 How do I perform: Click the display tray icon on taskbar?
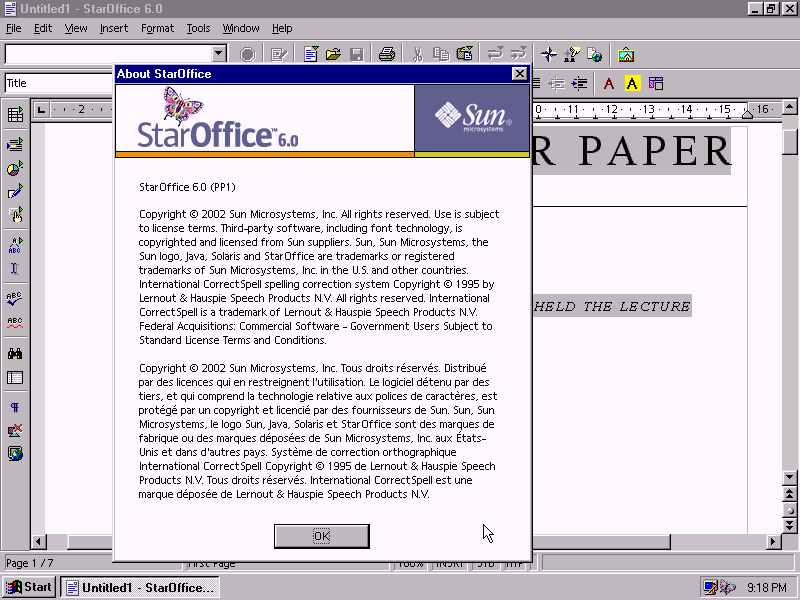coord(710,587)
